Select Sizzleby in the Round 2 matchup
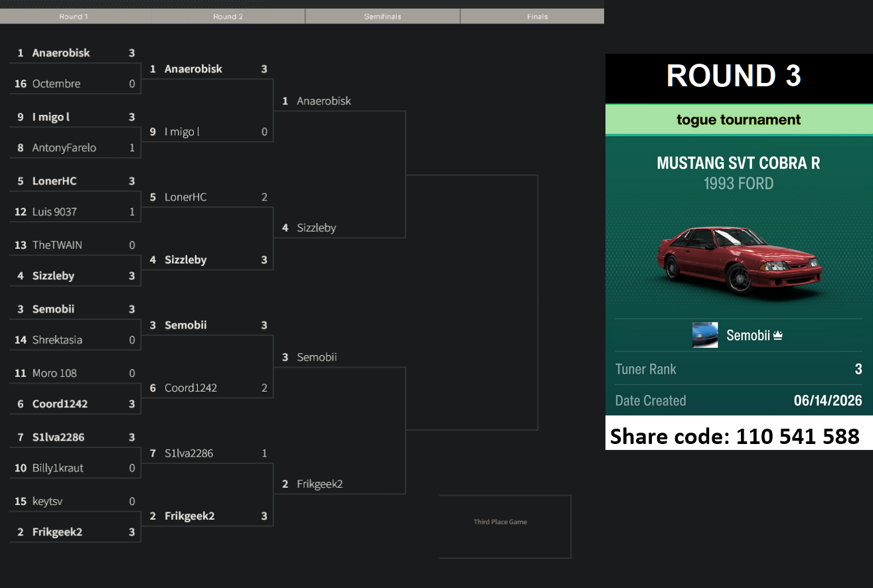Viewport: 873px width, 588px height. [185, 259]
